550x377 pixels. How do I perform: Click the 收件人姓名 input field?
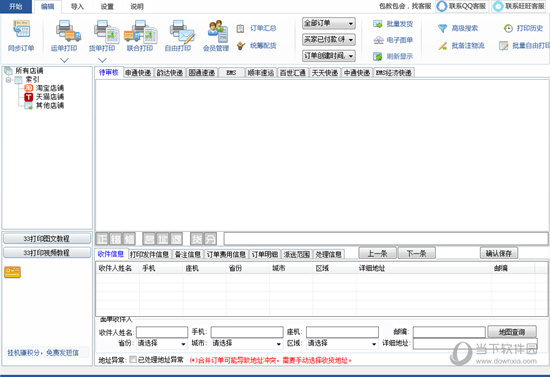162,332
